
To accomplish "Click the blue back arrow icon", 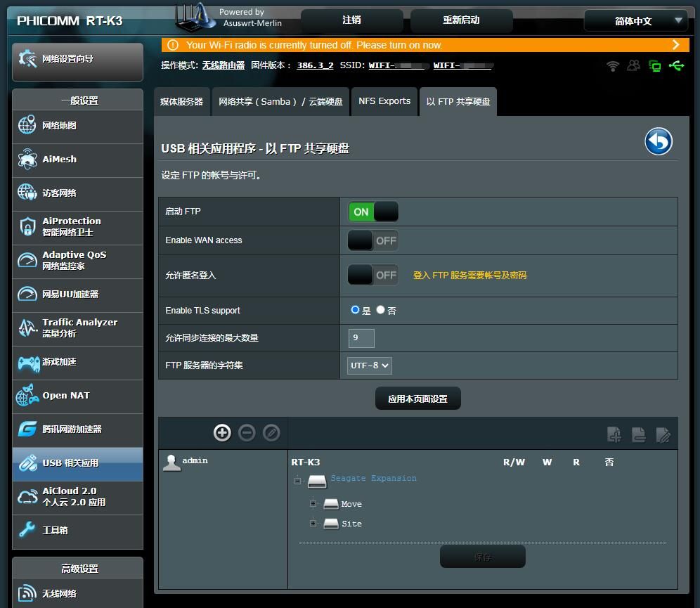I will [x=659, y=142].
